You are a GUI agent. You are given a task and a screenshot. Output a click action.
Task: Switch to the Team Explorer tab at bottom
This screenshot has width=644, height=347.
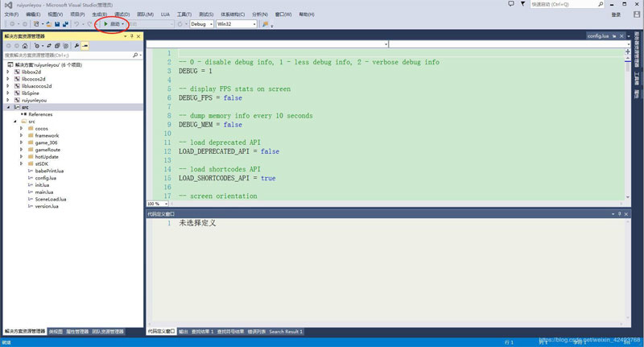click(108, 332)
